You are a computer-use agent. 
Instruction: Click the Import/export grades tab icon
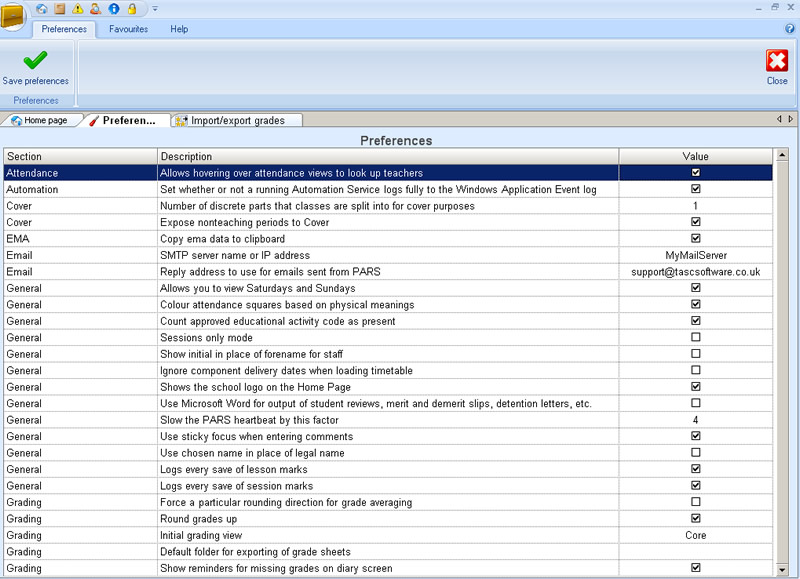[x=181, y=120]
